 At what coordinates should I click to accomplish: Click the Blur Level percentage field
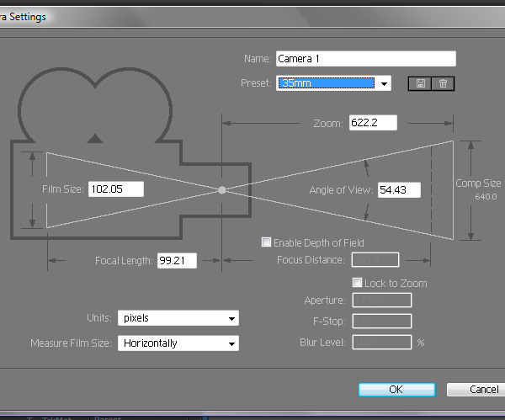(x=380, y=342)
